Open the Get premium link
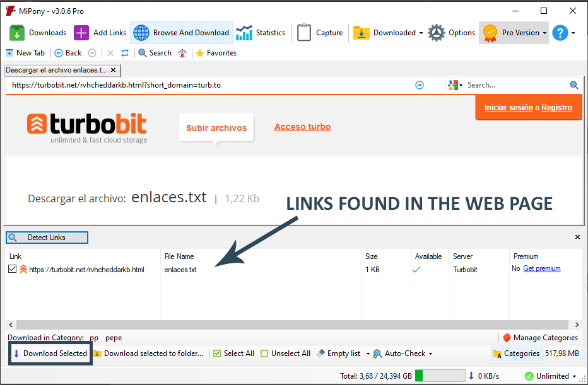 (541, 268)
